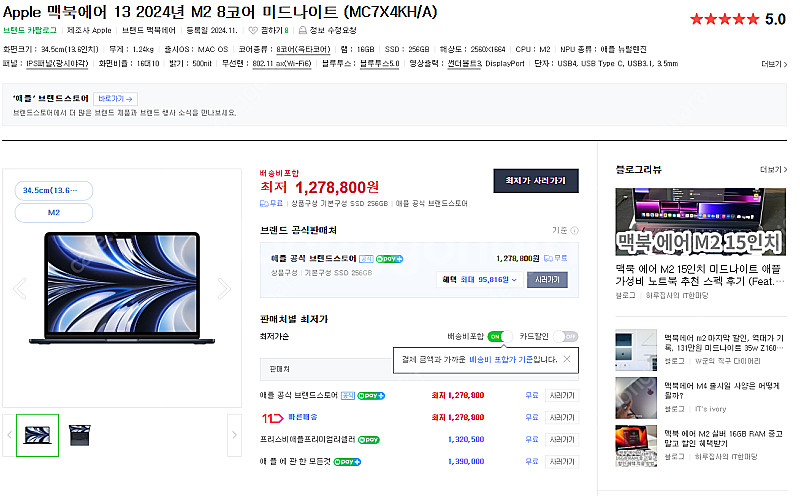
Task: Click the right arrow of the thumbnail strip
Action: coord(234,435)
